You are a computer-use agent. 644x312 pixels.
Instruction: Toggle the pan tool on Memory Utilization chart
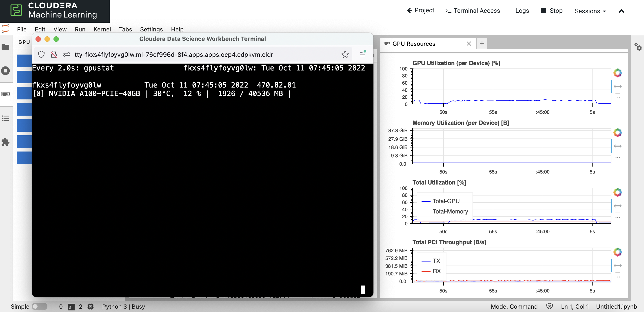tap(617, 146)
